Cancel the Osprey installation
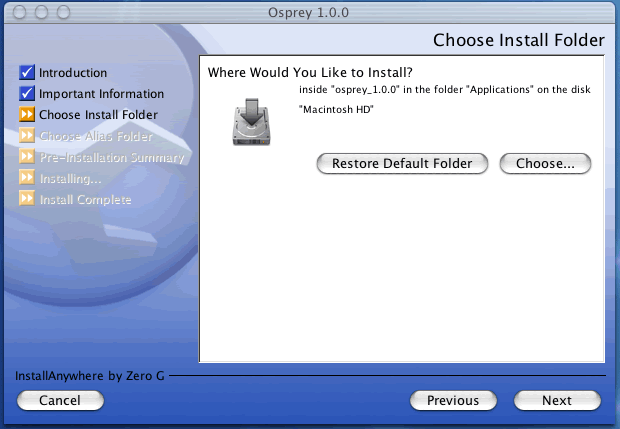 tap(60, 400)
